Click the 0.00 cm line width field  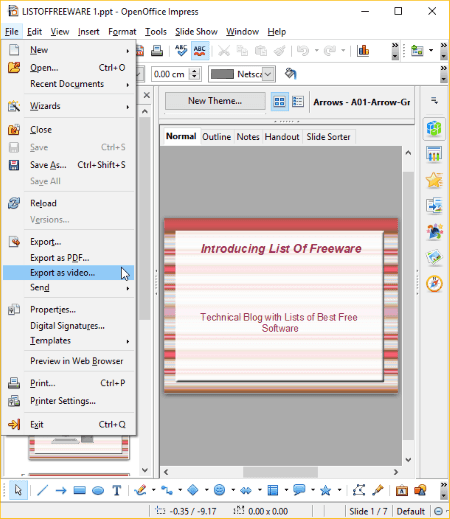(171, 74)
